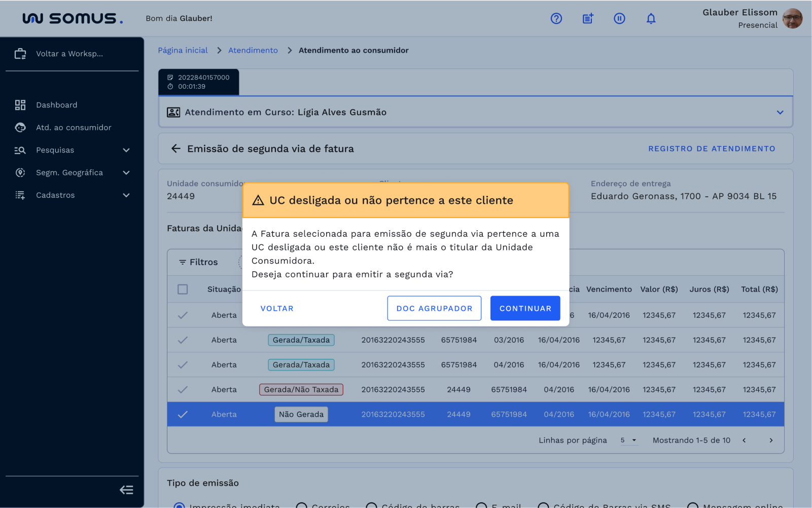The height and width of the screenshot is (508, 812).
Task: Open the notifications bell
Action: click(x=651, y=19)
